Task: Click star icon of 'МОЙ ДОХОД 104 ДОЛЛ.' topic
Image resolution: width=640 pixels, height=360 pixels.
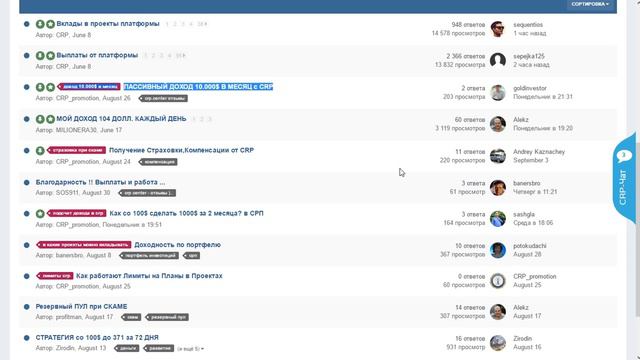Action: pos(50,119)
